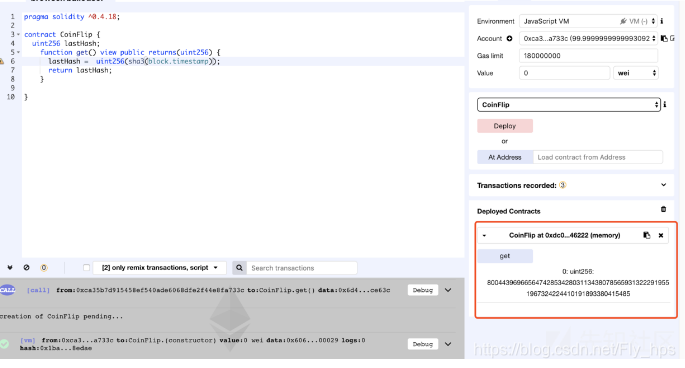Click the '0: uint256:' output label

(578, 271)
